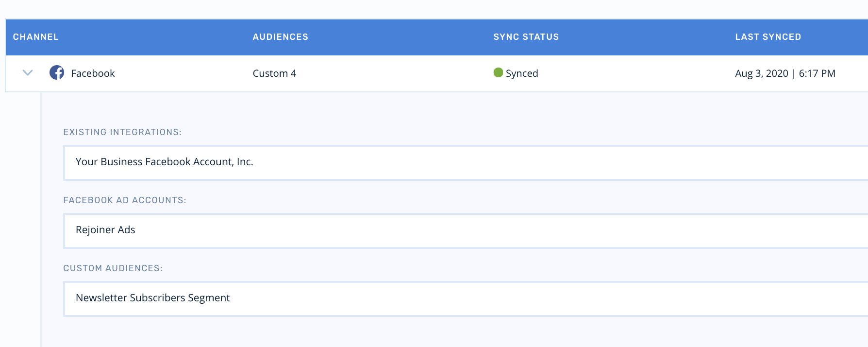Open the Rejoiner Ads ad account dropdown

[x=465, y=230]
